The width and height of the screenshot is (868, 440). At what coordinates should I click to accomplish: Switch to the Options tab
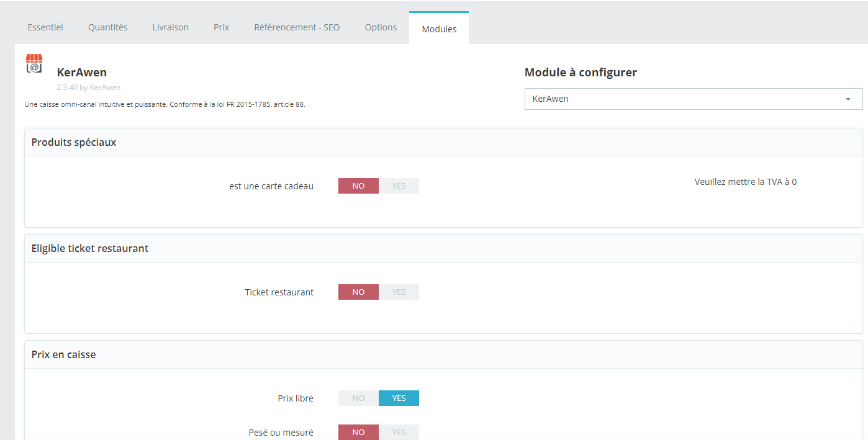(381, 27)
